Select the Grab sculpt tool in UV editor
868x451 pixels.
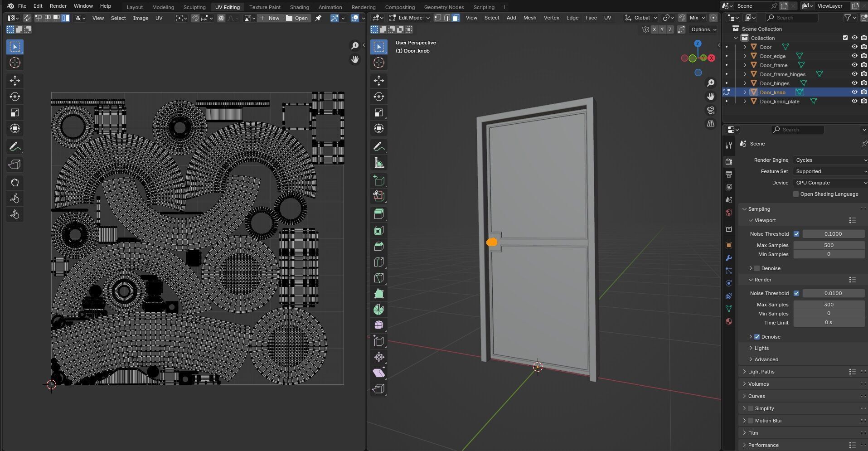[x=15, y=183]
